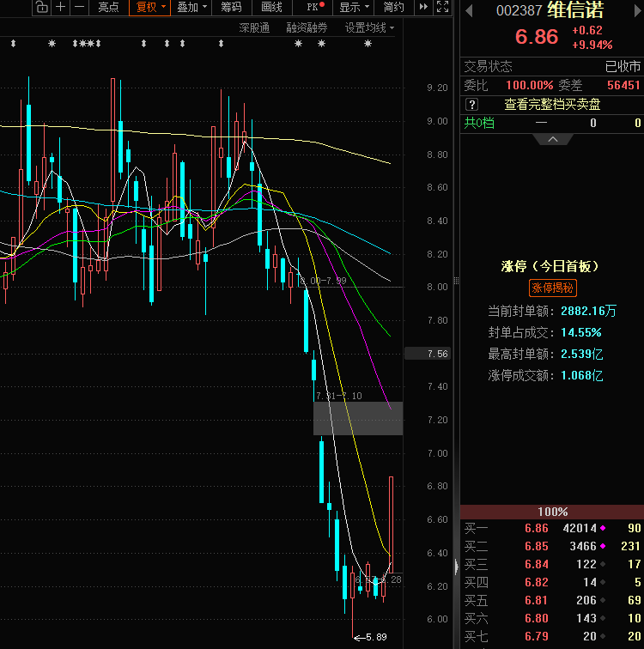Collapse order book with up chevron
Viewport: 644px width, 649px height.
[x=552, y=139]
